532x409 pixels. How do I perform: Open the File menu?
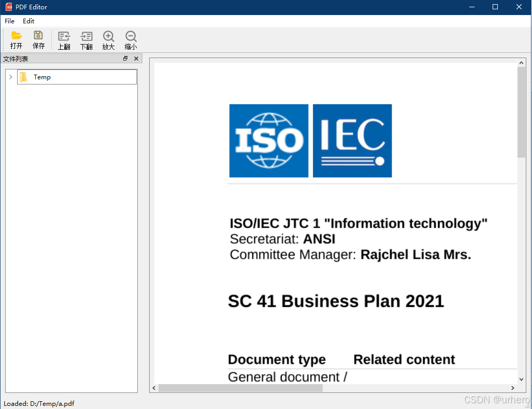tap(9, 21)
